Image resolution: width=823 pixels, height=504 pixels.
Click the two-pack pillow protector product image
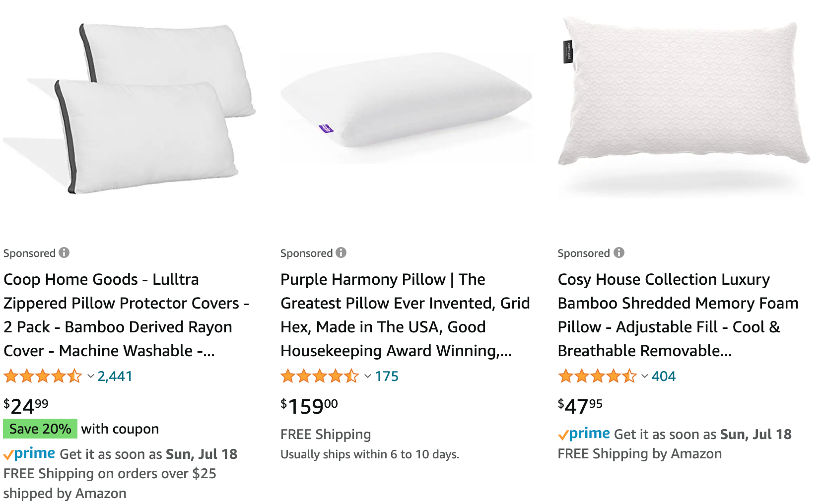130,108
